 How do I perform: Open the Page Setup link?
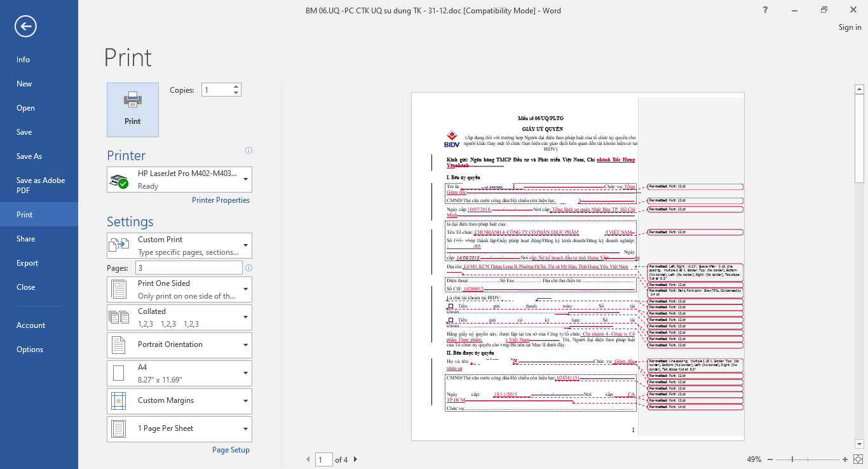coord(231,450)
